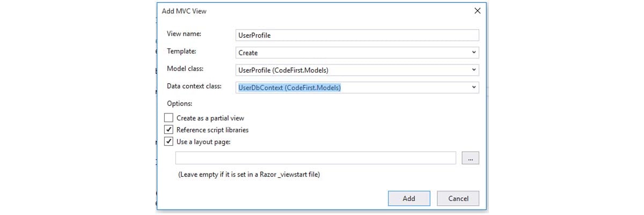Screen dimensions: 644x215
Task: Uncheck the Use a layout page checkbox
Action: pyautogui.click(x=169, y=142)
